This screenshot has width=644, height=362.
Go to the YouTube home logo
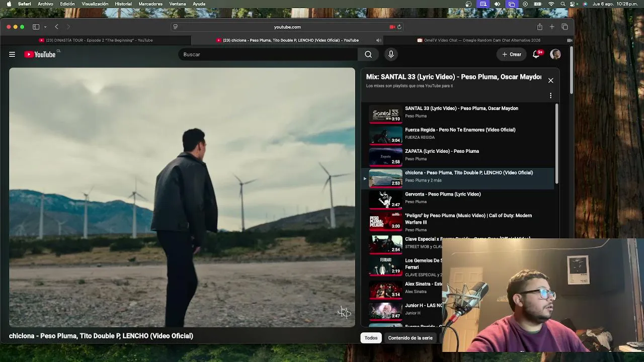[x=40, y=54]
